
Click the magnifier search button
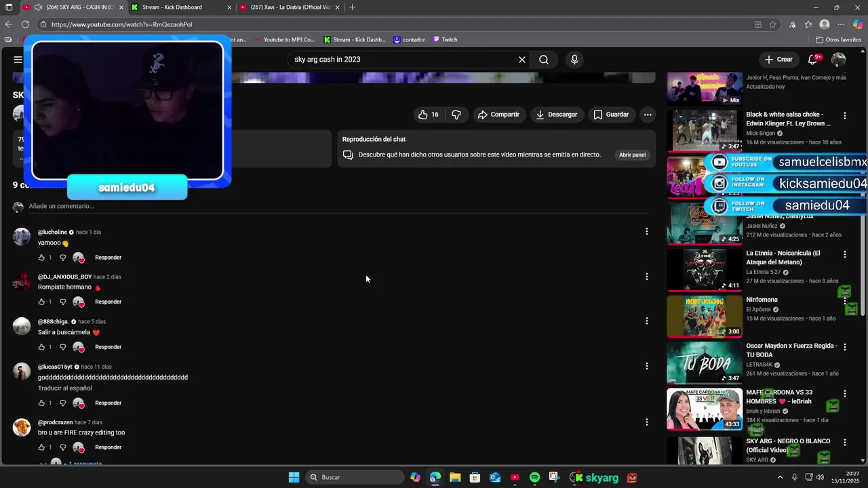(x=544, y=60)
